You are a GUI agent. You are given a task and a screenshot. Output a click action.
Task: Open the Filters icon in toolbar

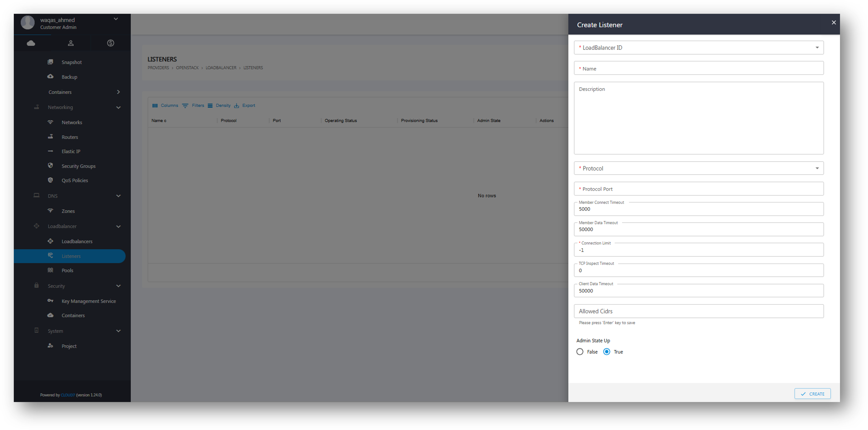coord(185,106)
